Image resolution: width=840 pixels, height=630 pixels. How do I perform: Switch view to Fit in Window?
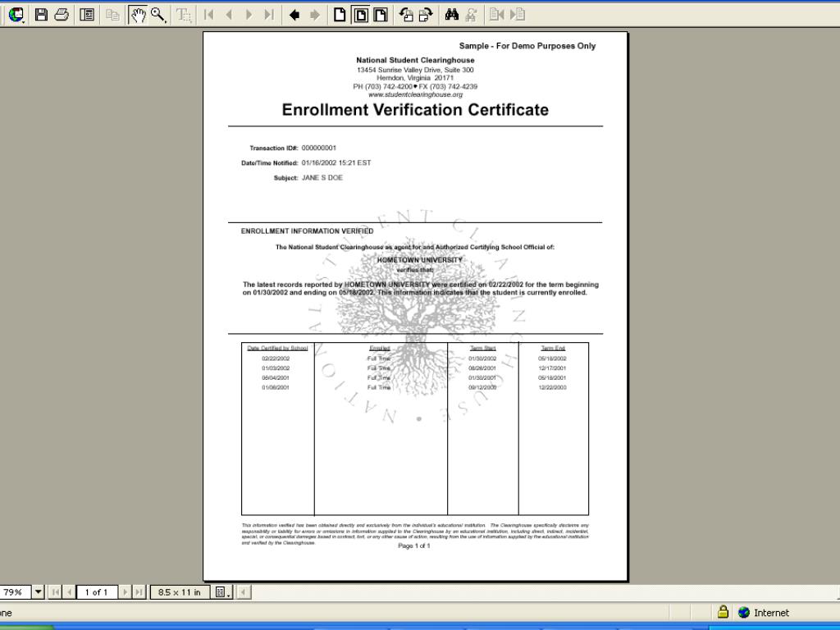click(x=361, y=15)
